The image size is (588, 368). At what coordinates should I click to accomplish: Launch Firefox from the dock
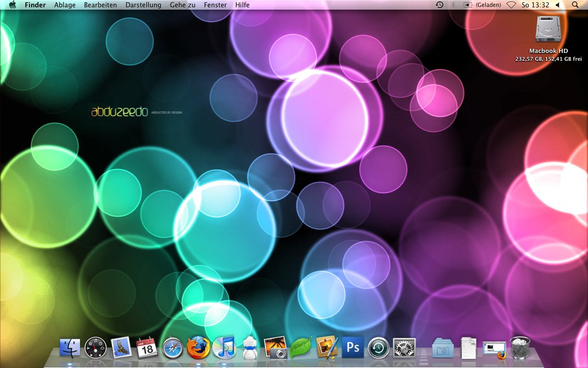(x=198, y=348)
